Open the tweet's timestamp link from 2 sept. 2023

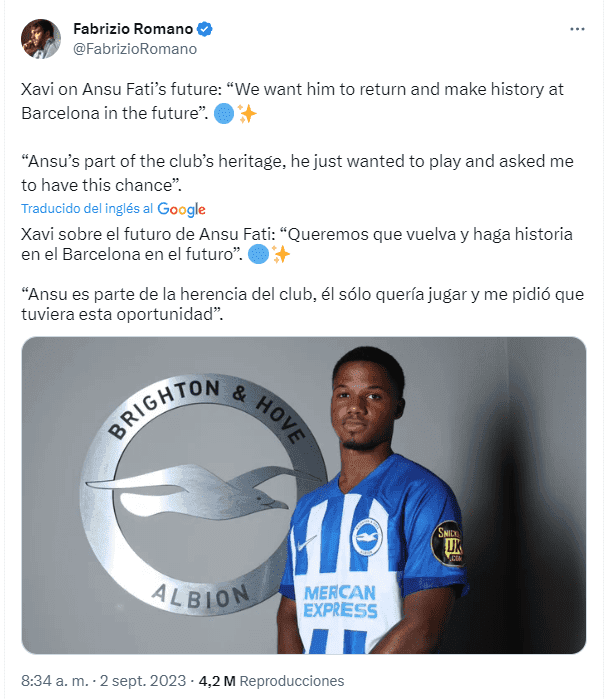tap(103, 681)
